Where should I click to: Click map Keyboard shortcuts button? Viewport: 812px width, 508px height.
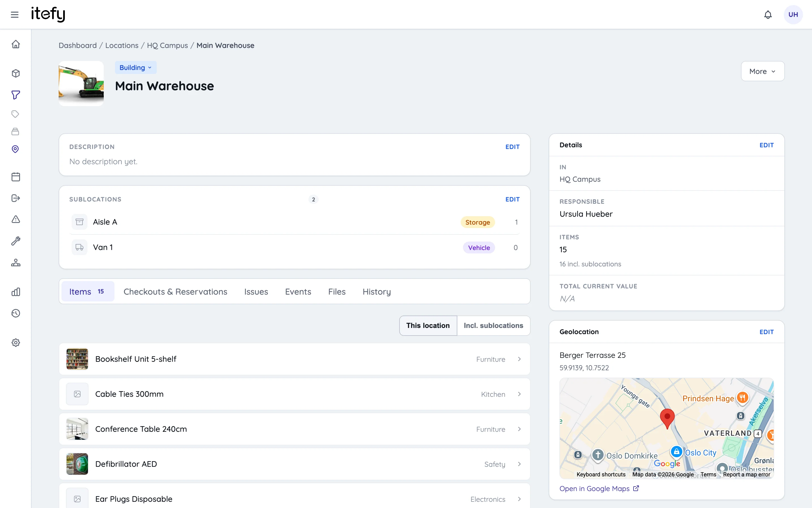[x=601, y=474]
